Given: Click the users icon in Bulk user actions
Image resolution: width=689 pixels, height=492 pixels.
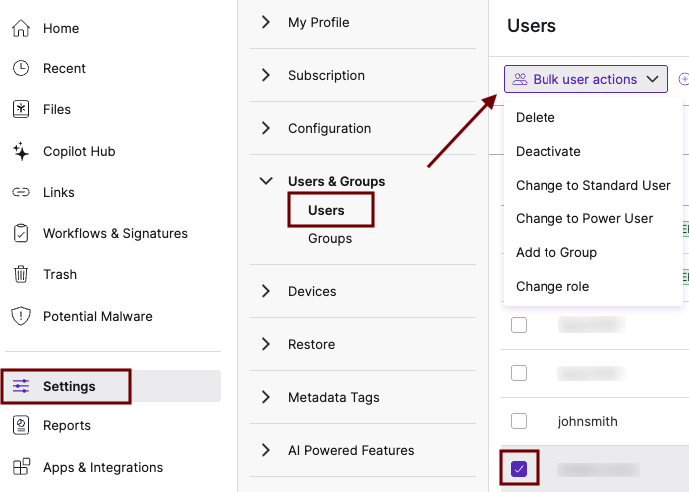Looking at the screenshot, I should [x=520, y=79].
